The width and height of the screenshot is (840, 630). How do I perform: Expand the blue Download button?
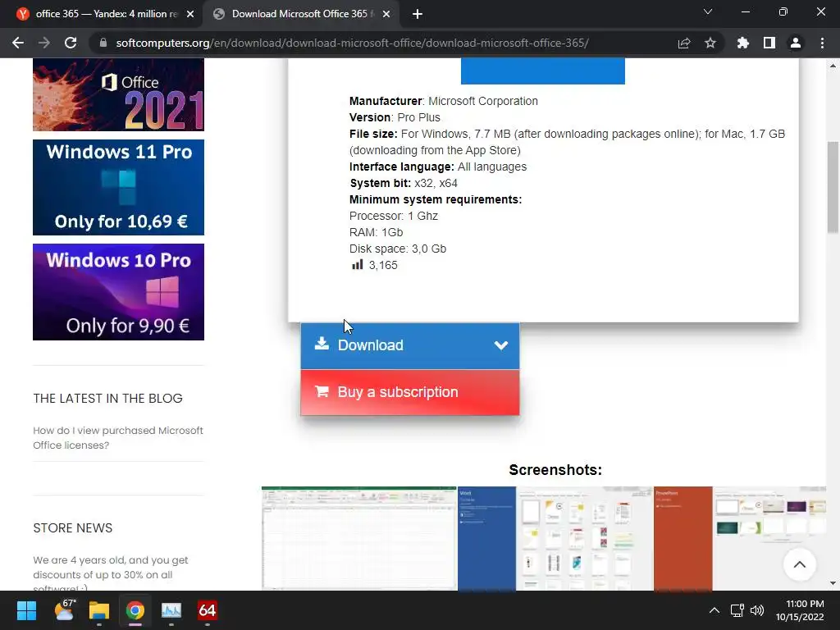pos(410,345)
